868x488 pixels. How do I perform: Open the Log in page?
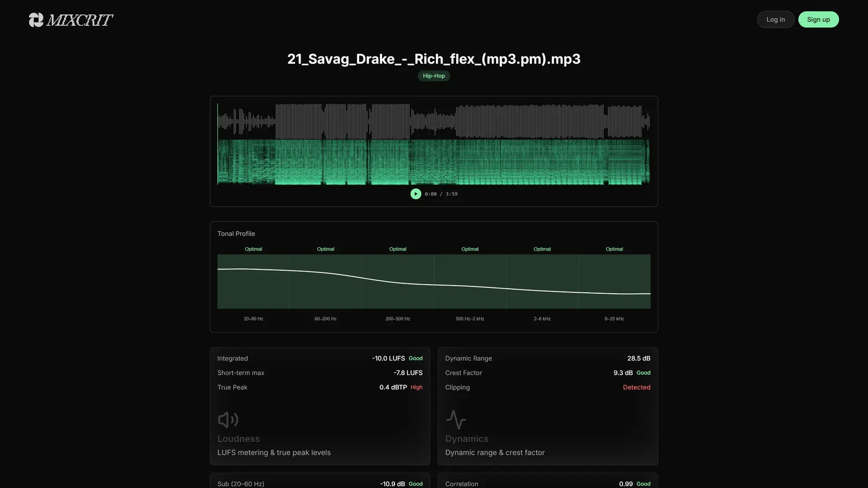[x=775, y=19]
